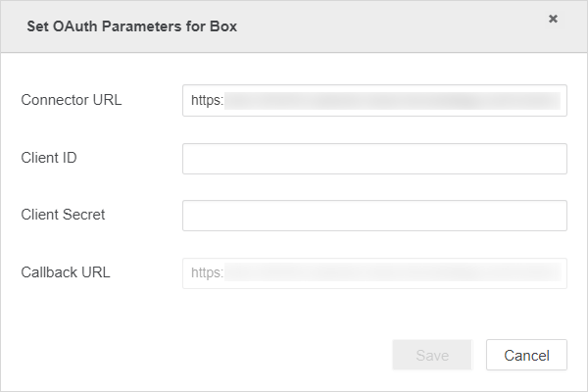
Task: Click empty footer area left of Save
Action: tap(196, 355)
